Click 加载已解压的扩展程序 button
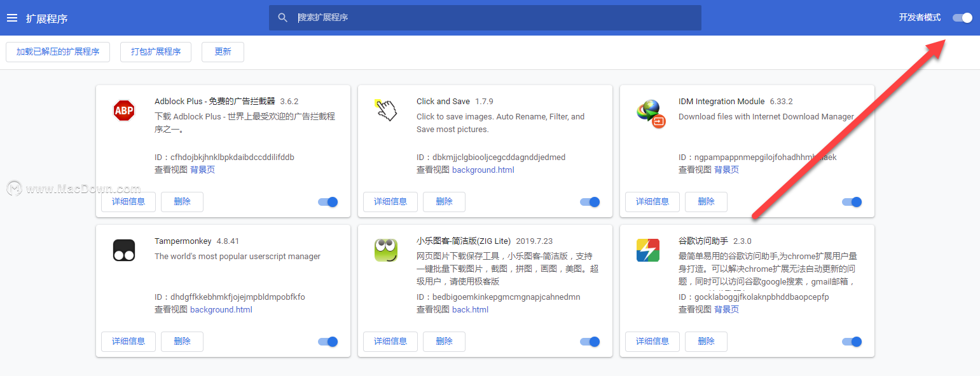 pyautogui.click(x=58, y=52)
